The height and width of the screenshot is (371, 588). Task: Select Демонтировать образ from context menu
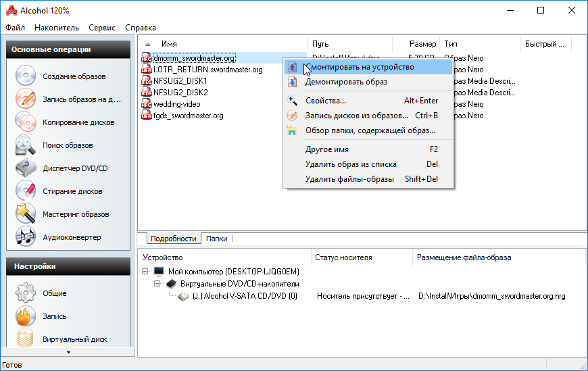click(x=346, y=82)
